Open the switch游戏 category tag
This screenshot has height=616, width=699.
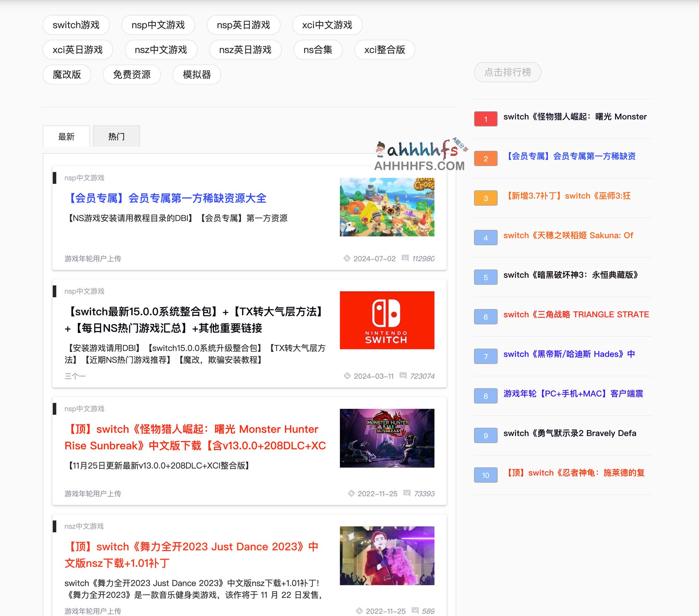pyautogui.click(x=76, y=25)
